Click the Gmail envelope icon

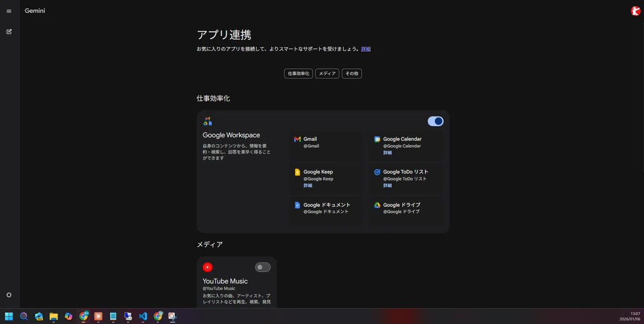(x=297, y=139)
